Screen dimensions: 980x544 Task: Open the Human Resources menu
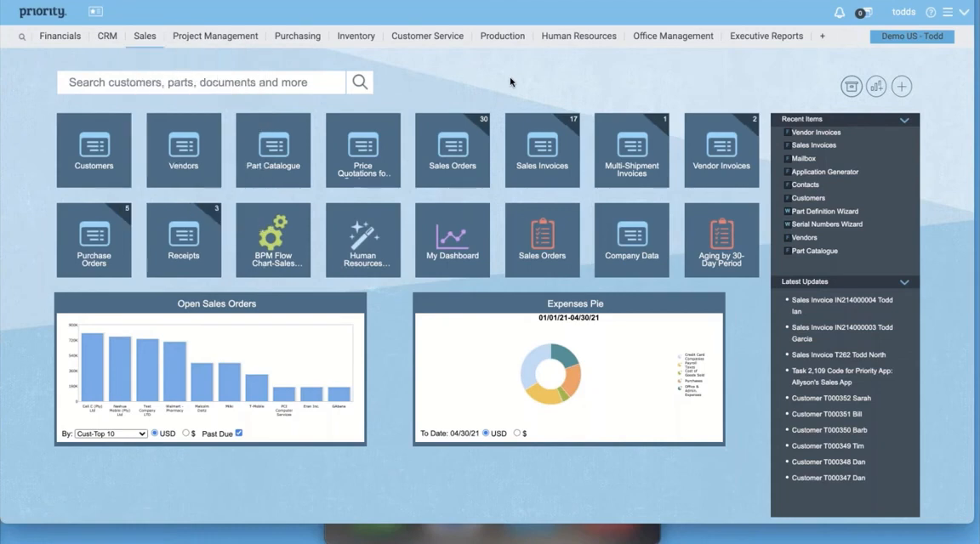click(x=578, y=37)
